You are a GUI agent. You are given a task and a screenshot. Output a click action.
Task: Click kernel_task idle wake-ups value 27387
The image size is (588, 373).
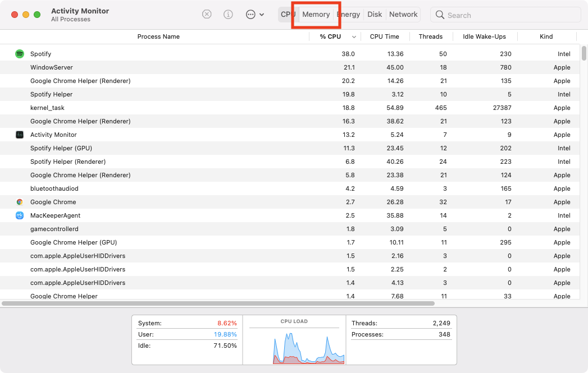[502, 108]
